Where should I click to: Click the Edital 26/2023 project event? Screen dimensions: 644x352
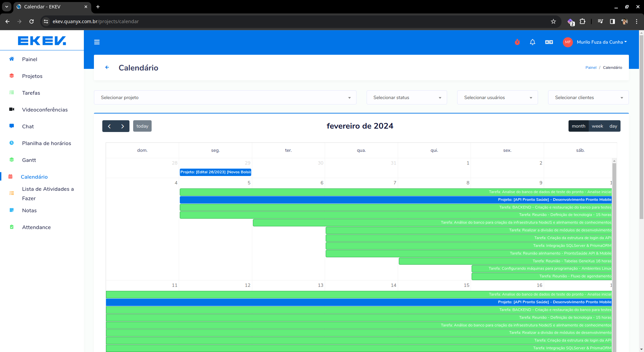click(x=215, y=172)
